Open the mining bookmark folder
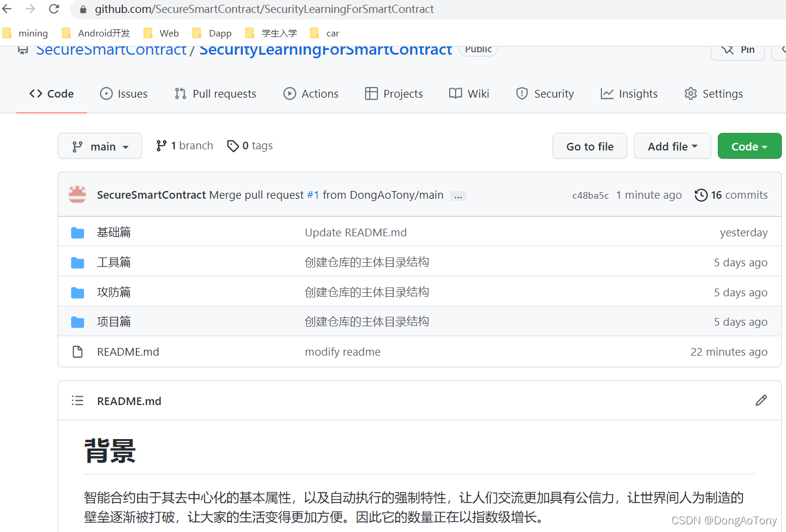The height and width of the screenshot is (532, 786). point(25,33)
